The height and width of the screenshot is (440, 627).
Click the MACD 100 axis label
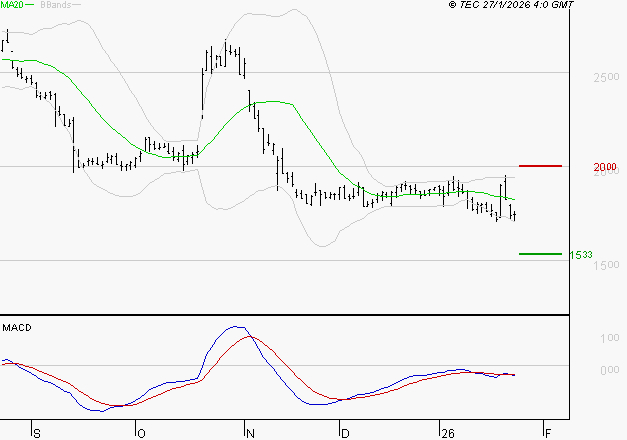point(610,338)
